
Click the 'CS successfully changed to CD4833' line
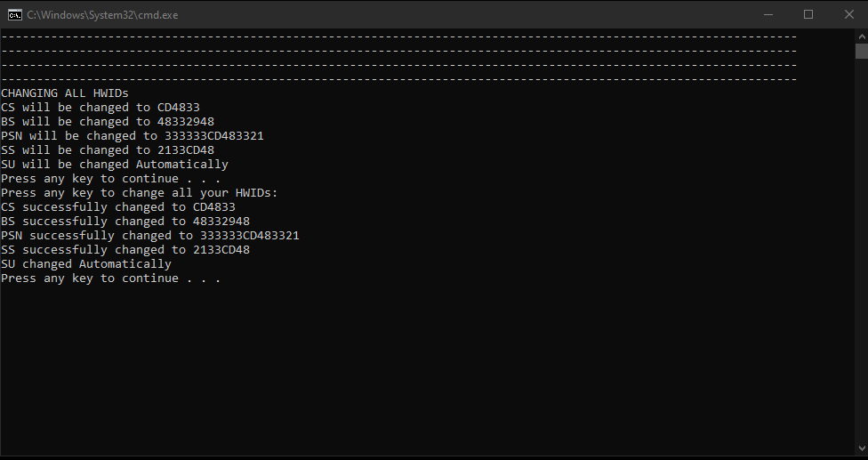pos(118,207)
